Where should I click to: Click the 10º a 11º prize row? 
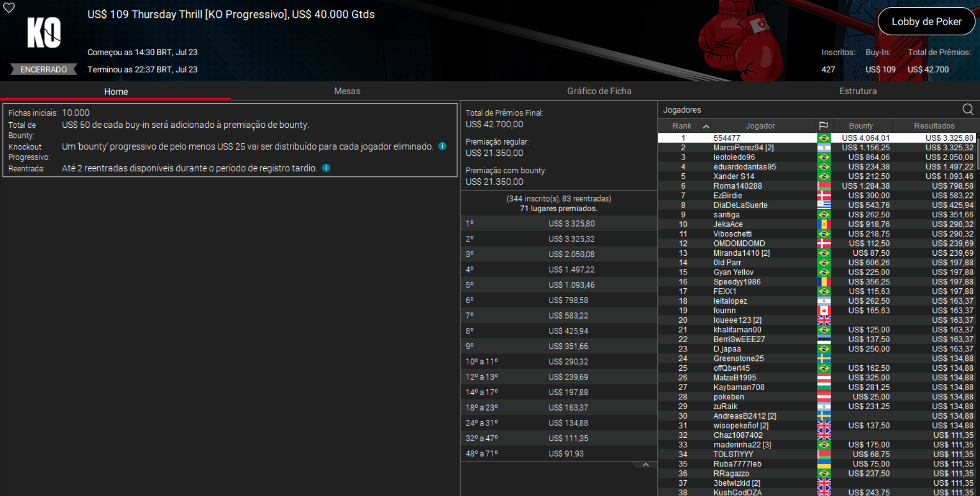tap(559, 362)
